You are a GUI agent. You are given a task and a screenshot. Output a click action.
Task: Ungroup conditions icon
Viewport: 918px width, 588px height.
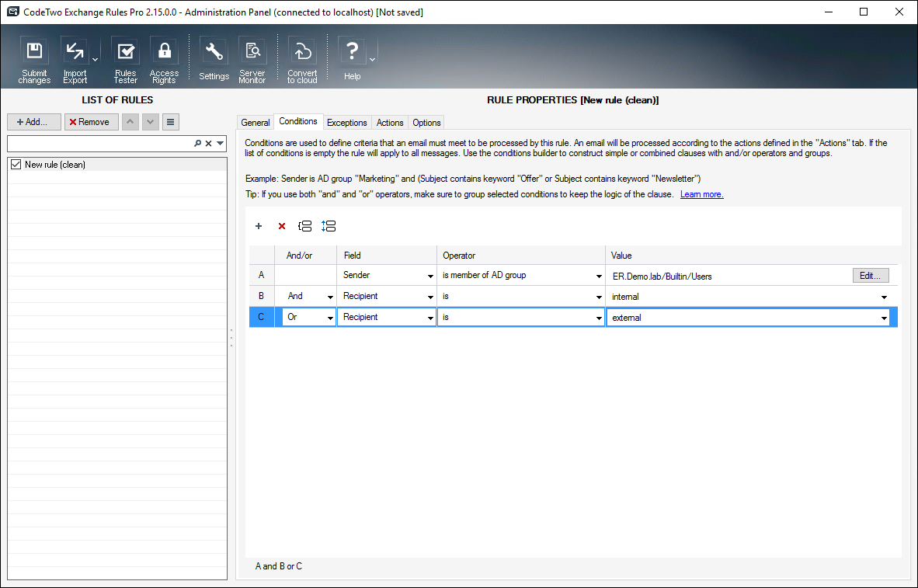tap(329, 226)
